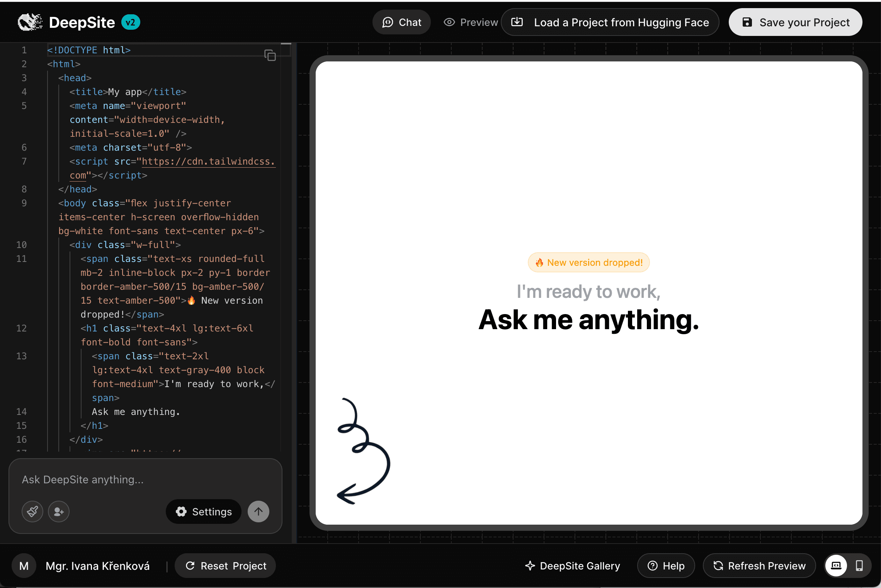Send prompt with the up-arrow button
Image resolution: width=881 pixels, height=588 pixels.
tap(259, 512)
